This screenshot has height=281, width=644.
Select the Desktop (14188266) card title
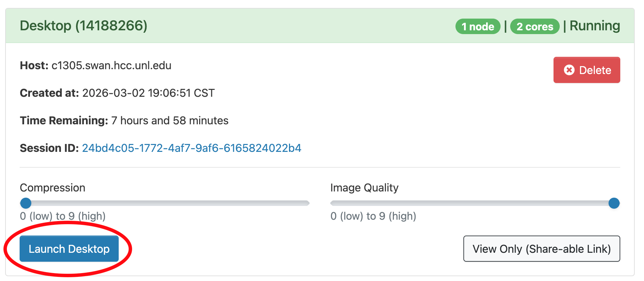(x=84, y=26)
